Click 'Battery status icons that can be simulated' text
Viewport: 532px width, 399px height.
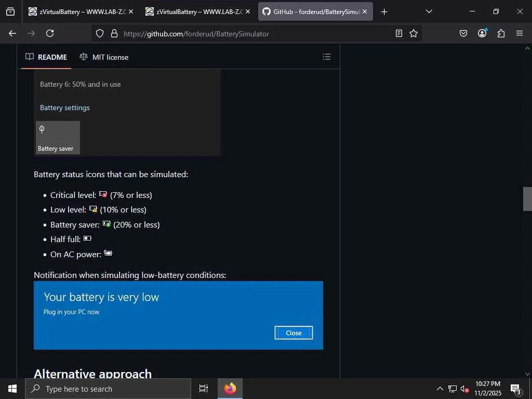(x=111, y=175)
